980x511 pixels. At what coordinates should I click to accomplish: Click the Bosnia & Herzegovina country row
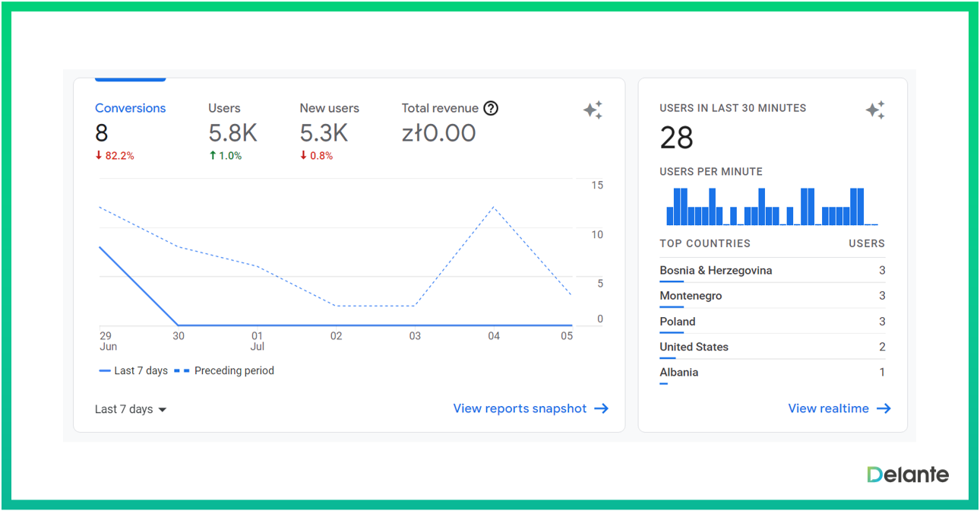coord(772,271)
